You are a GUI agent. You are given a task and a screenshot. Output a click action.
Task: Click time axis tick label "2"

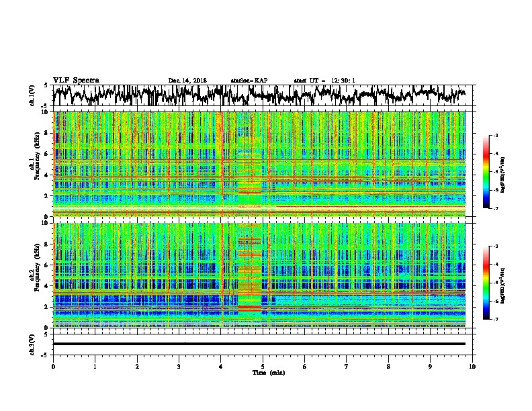click(137, 367)
